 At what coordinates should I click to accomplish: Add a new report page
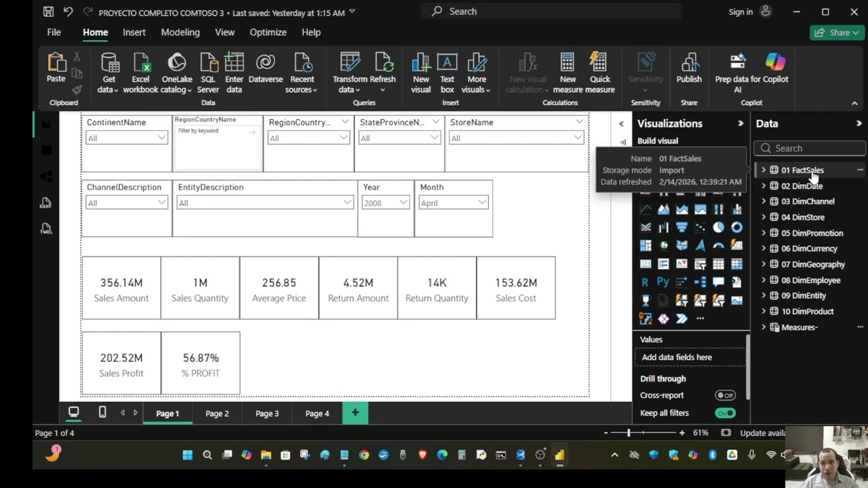pyautogui.click(x=355, y=413)
